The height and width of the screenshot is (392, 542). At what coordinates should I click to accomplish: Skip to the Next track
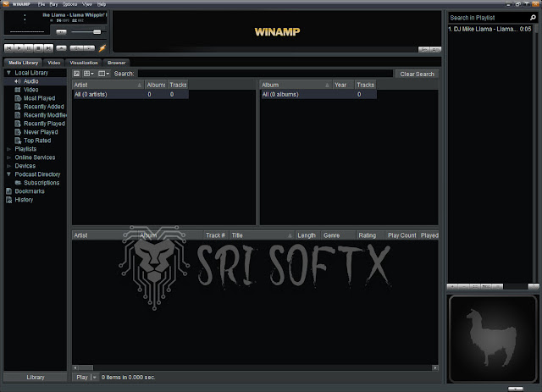[49, 48]
